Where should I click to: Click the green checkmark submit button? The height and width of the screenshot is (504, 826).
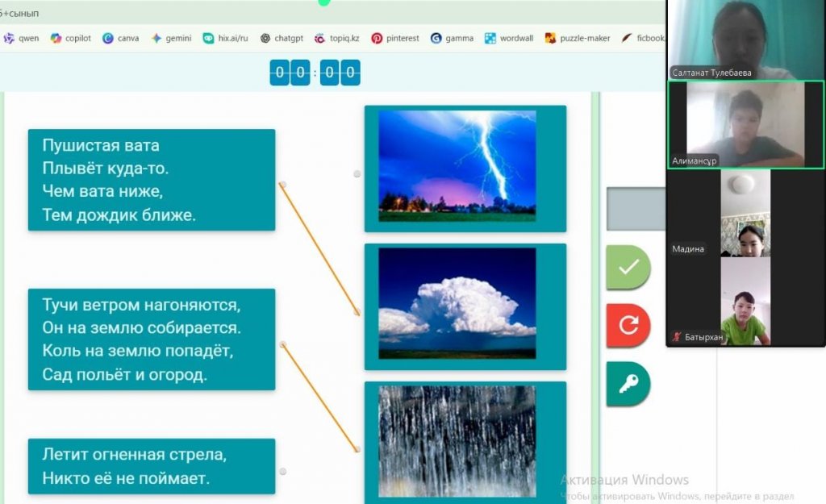click(x=628, y=268)
